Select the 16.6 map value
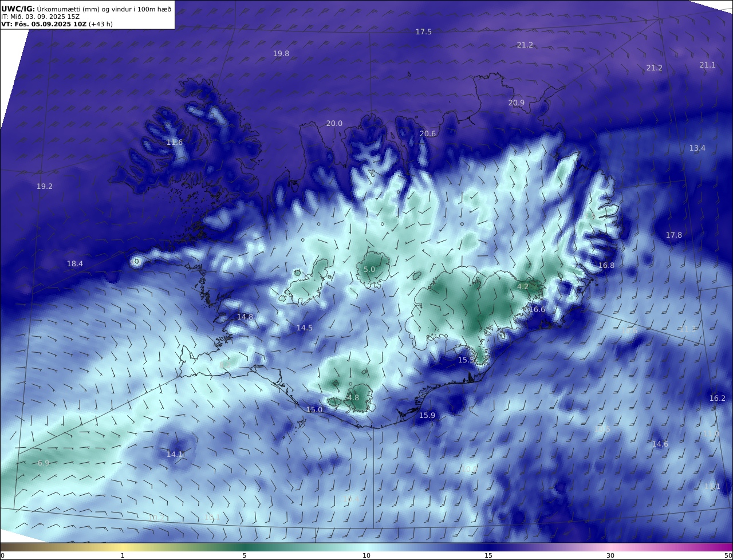 [x=537, y=310]
